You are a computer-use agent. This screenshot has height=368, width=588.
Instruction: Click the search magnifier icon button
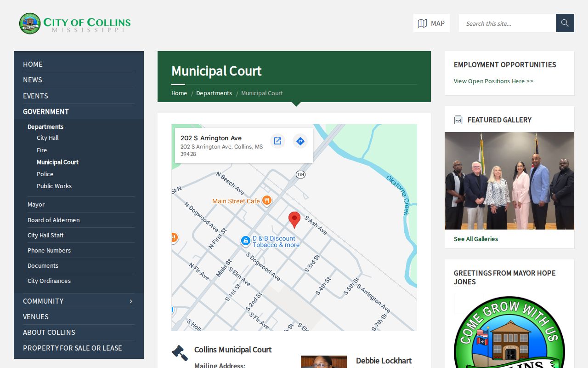[565, 23]
